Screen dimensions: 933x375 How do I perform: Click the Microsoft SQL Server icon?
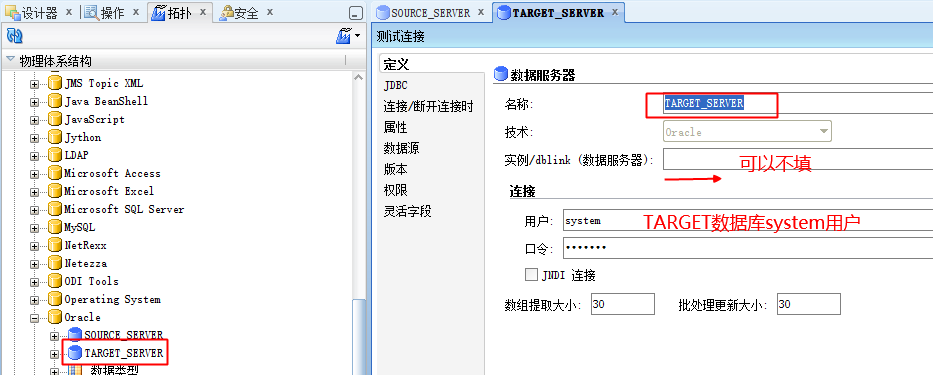(x=55, y=210)
